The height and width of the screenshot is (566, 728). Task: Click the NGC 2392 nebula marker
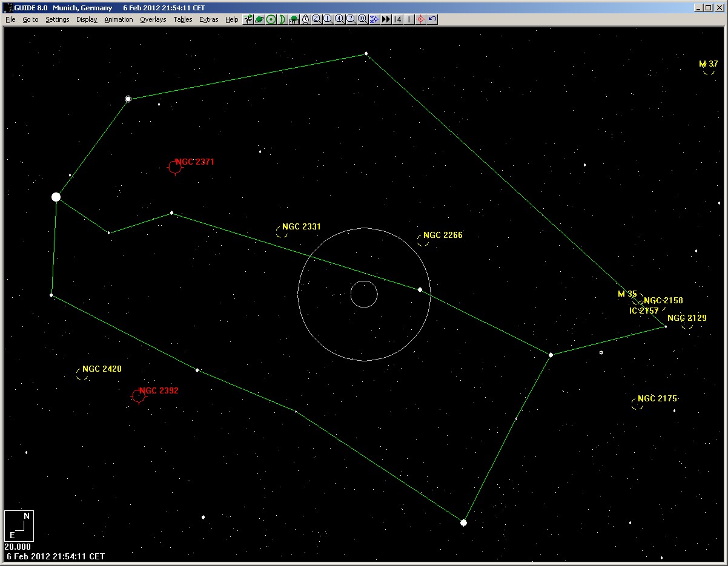[x=139, y=396]
